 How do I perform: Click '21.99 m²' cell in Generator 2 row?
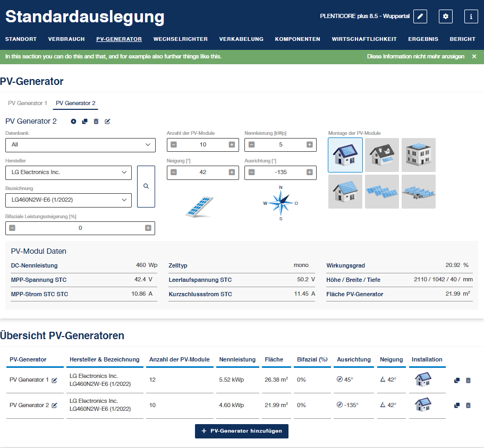276,405
